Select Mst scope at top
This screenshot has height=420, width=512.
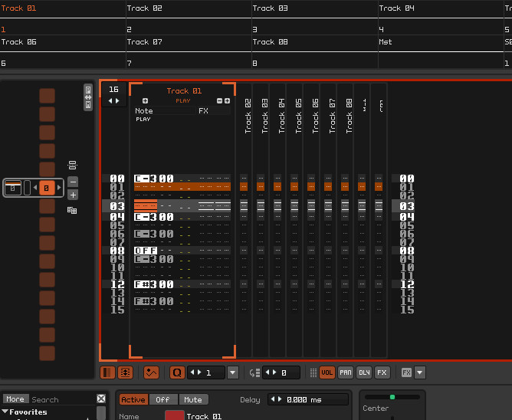click(441, 51)
